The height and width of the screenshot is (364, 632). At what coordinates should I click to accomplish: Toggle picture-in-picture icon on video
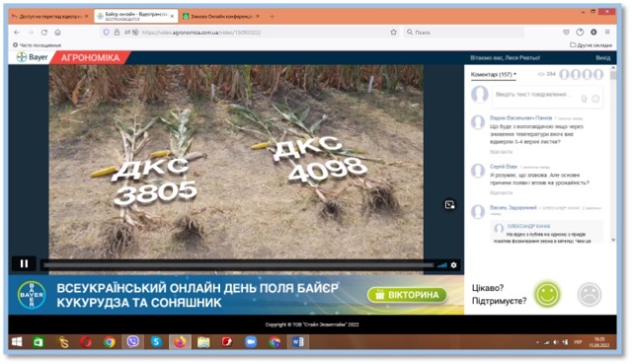click(450, 204)
